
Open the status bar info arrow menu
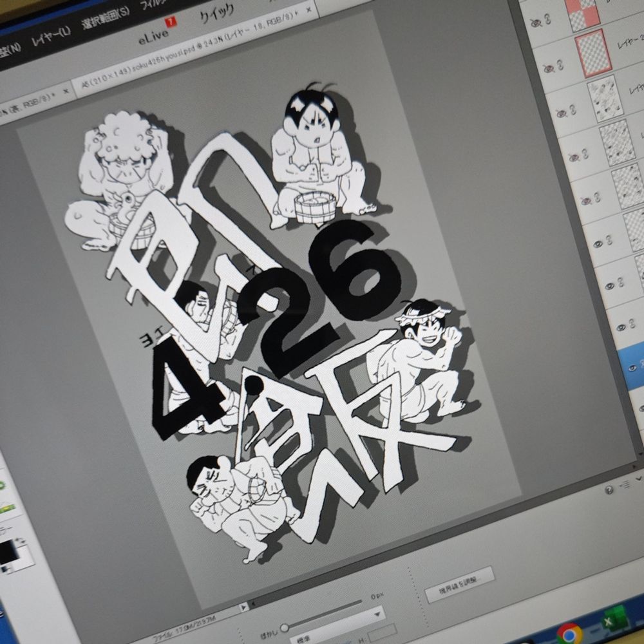[244, 607]
